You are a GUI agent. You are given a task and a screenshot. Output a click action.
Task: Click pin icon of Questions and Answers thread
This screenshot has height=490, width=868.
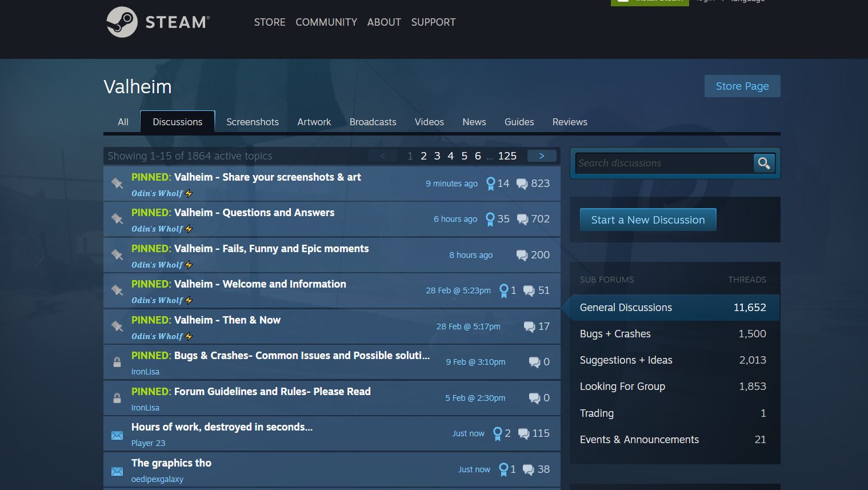click(117, 218)
